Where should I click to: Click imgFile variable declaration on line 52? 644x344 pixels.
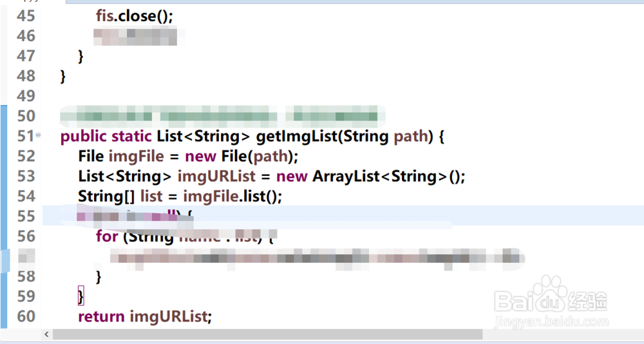(x=136, y=157)
